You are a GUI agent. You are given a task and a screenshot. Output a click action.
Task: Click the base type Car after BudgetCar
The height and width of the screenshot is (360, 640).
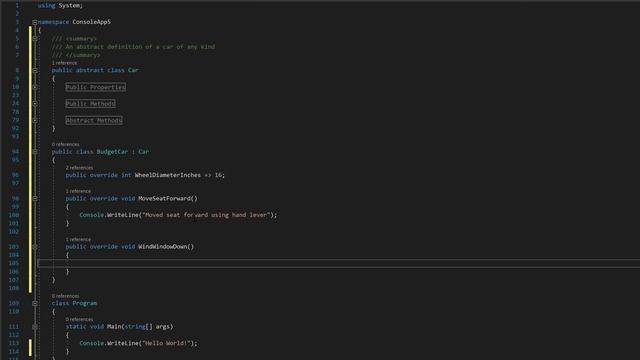click(x=143, y=151)
